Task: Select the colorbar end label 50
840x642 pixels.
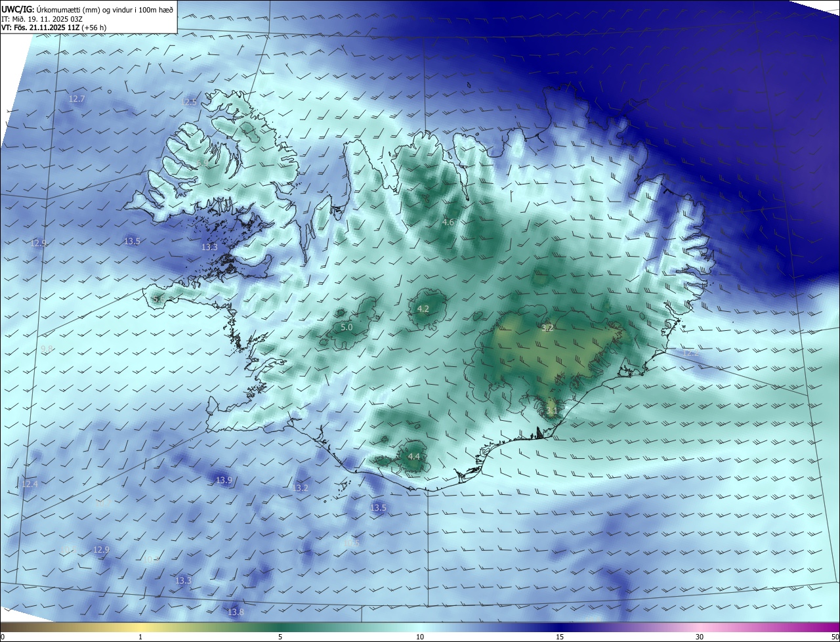Action: 835,637
